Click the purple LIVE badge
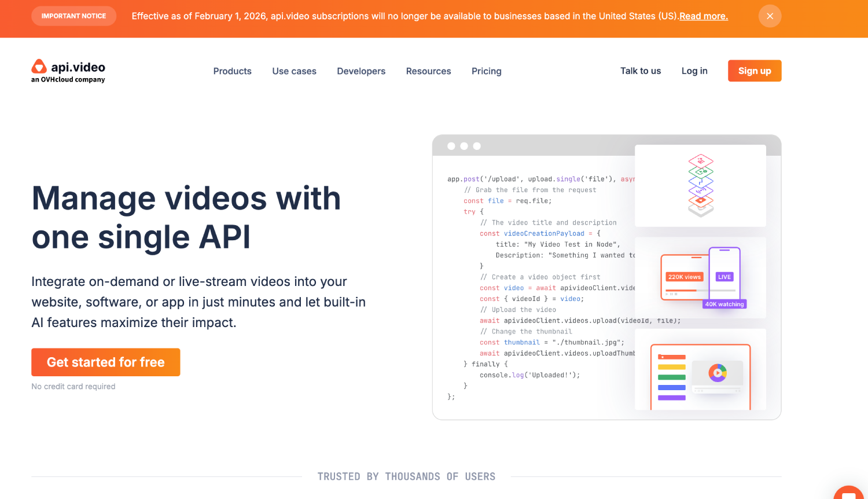 [x=724, y=277]
